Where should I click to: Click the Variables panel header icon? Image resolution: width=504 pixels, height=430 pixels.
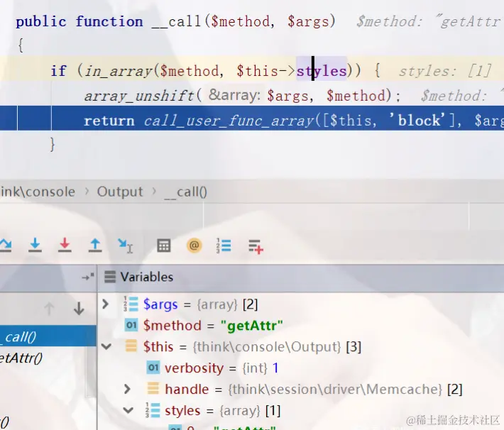110,277
